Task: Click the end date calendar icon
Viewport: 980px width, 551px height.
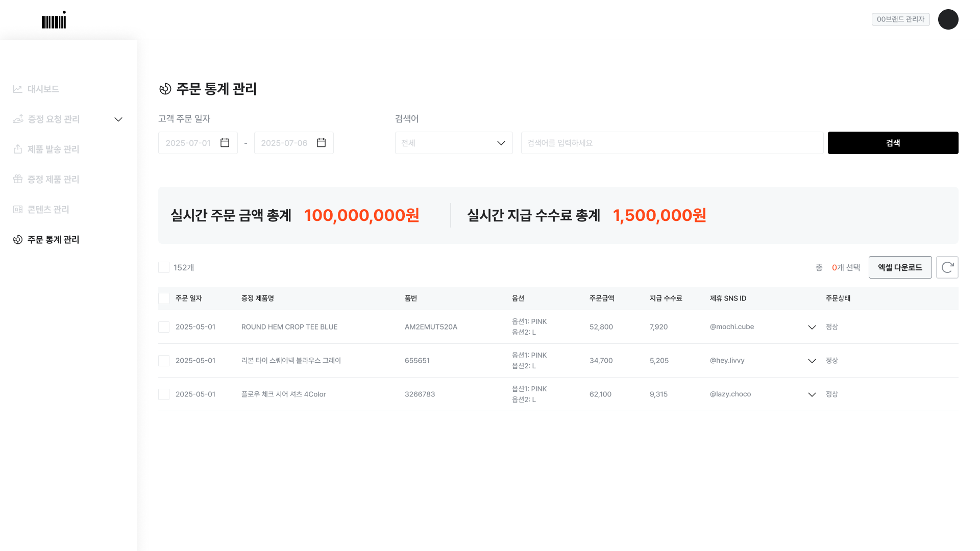Action: (321, 143)
